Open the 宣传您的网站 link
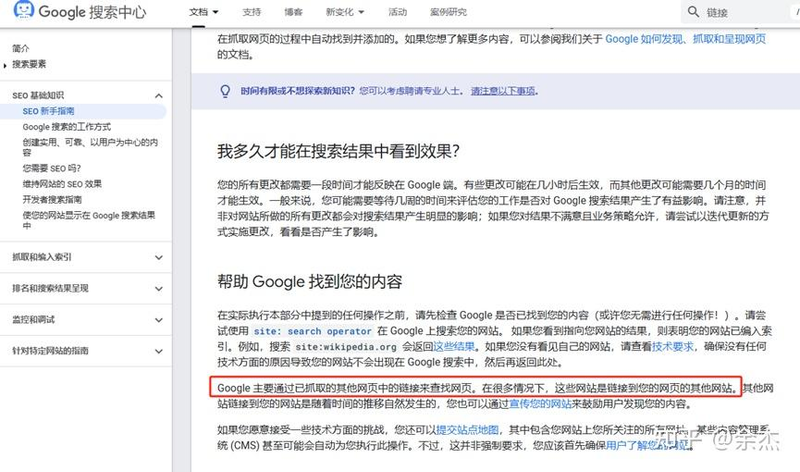The image size is (800, 472). coord(540,404)
